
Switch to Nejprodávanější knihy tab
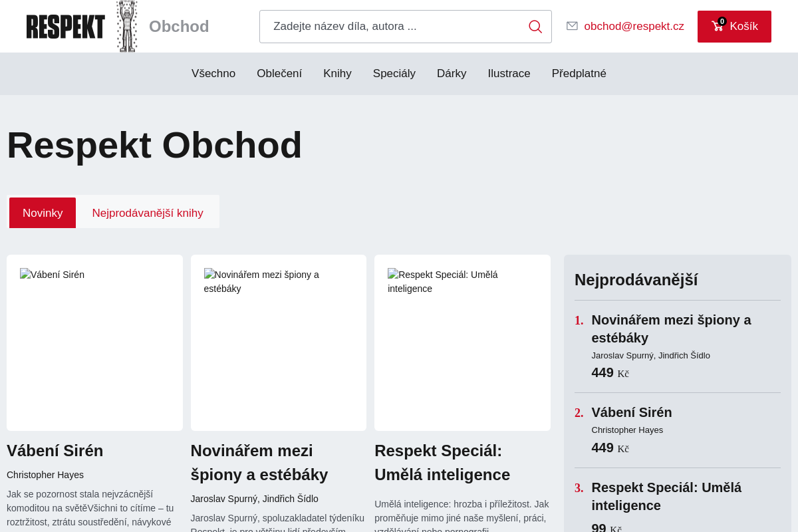coord(148,213)
